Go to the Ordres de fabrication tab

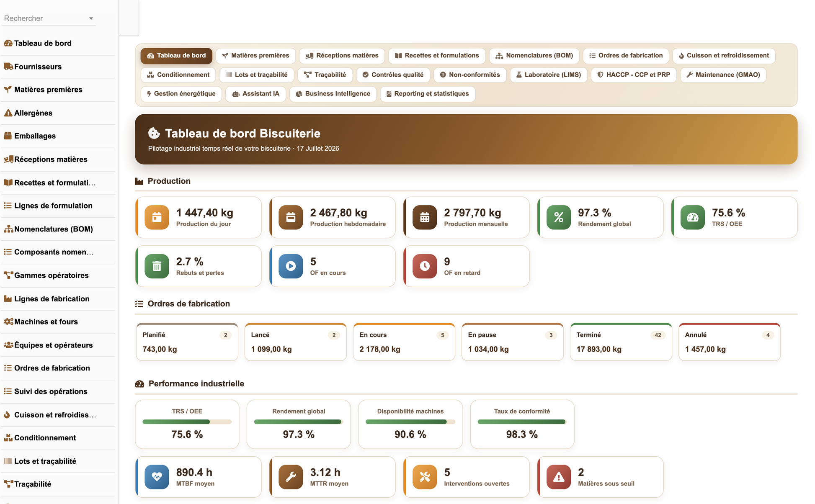point(626,56)
